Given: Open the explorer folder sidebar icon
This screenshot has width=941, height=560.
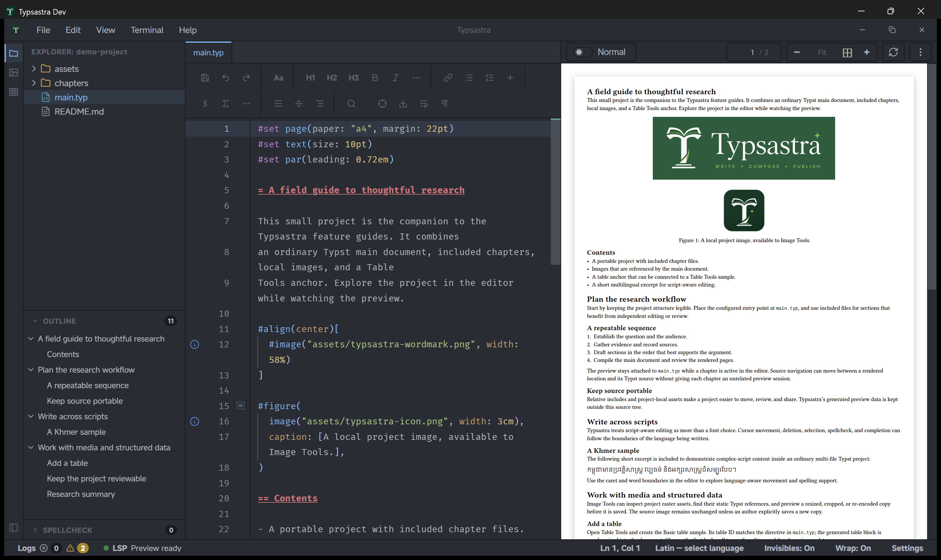Looking at the screenshot, I should (14, 53).
